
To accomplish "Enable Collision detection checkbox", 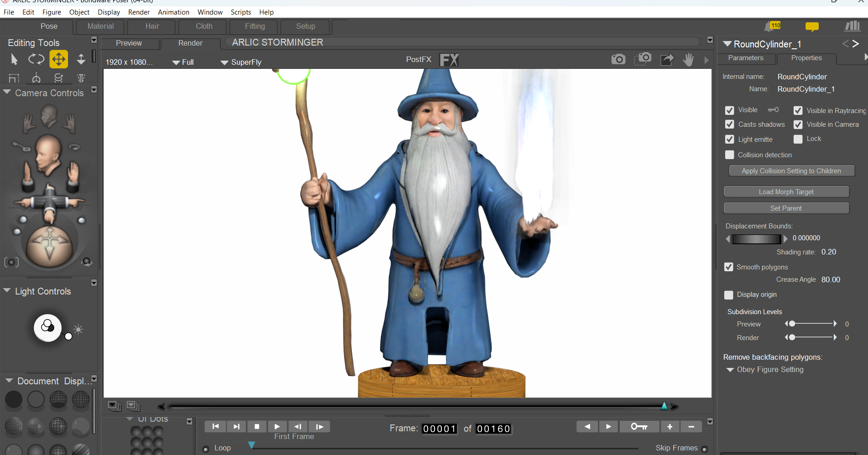I will coord(729,155).
